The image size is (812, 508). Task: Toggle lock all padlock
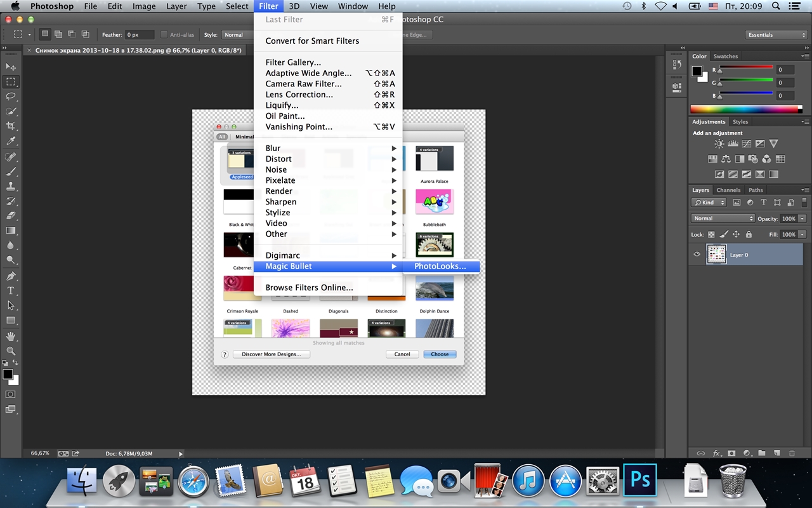click(x=749, y=234)
